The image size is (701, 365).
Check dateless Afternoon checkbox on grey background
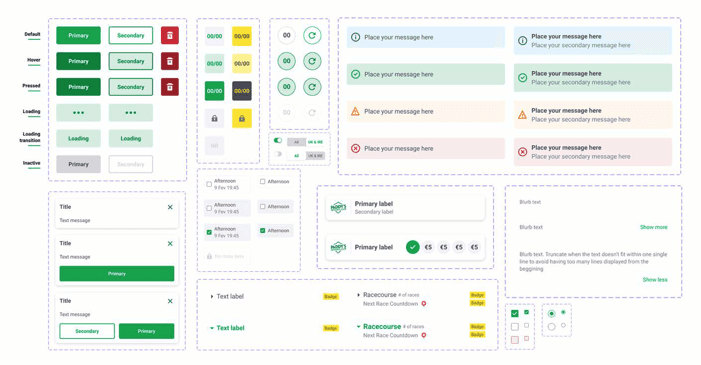(x=262, y=207)
